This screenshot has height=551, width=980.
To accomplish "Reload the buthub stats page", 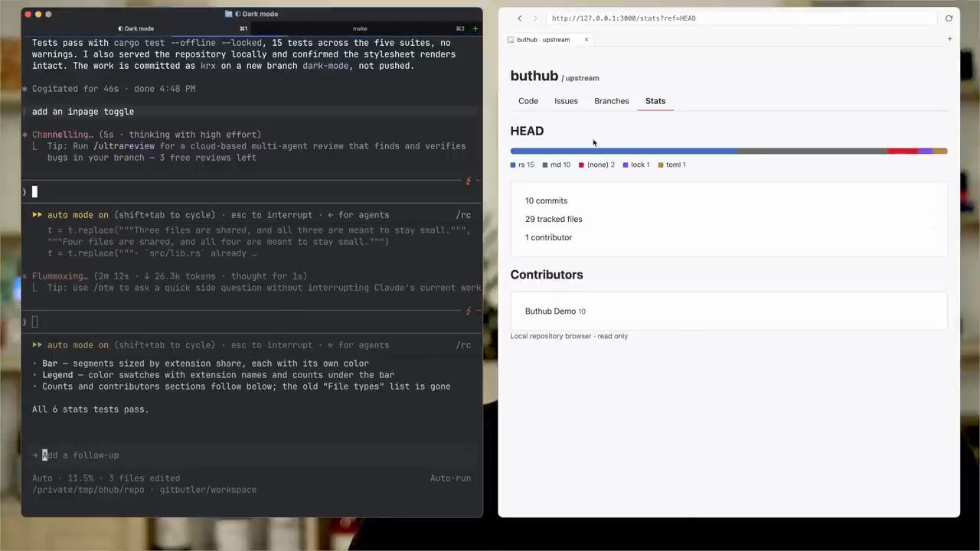I will [949, 18].
